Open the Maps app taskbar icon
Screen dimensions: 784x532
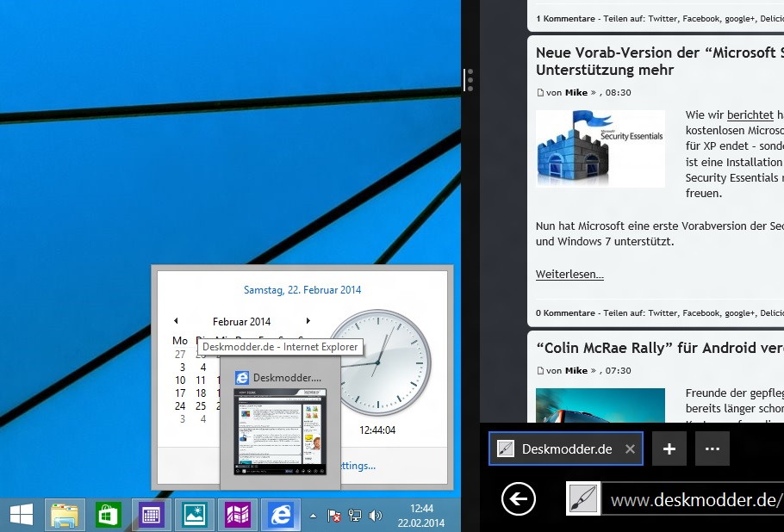click(238, 515)
